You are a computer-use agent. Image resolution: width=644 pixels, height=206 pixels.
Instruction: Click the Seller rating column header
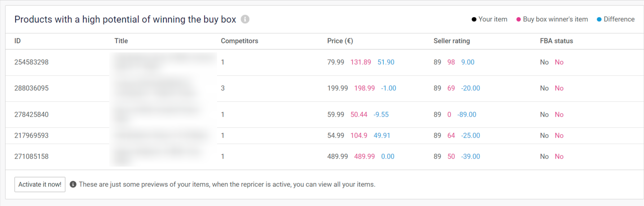coord(451,41)
